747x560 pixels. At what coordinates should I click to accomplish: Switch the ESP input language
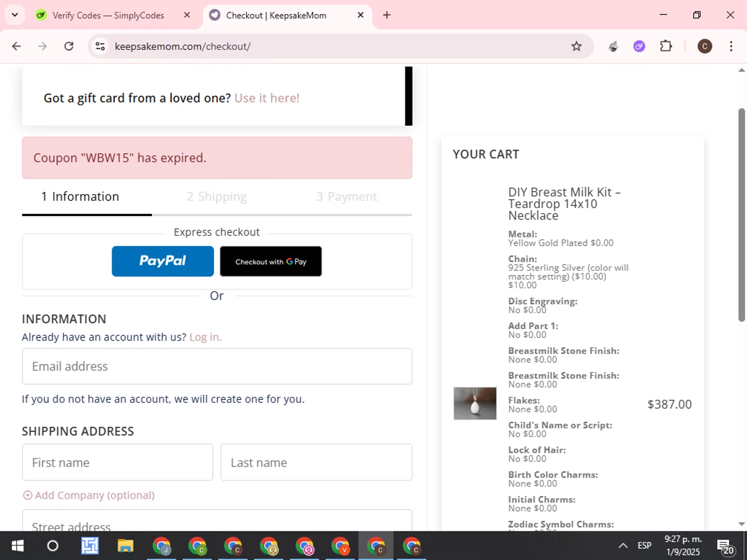pyautogui.click(x=644, y=546)
